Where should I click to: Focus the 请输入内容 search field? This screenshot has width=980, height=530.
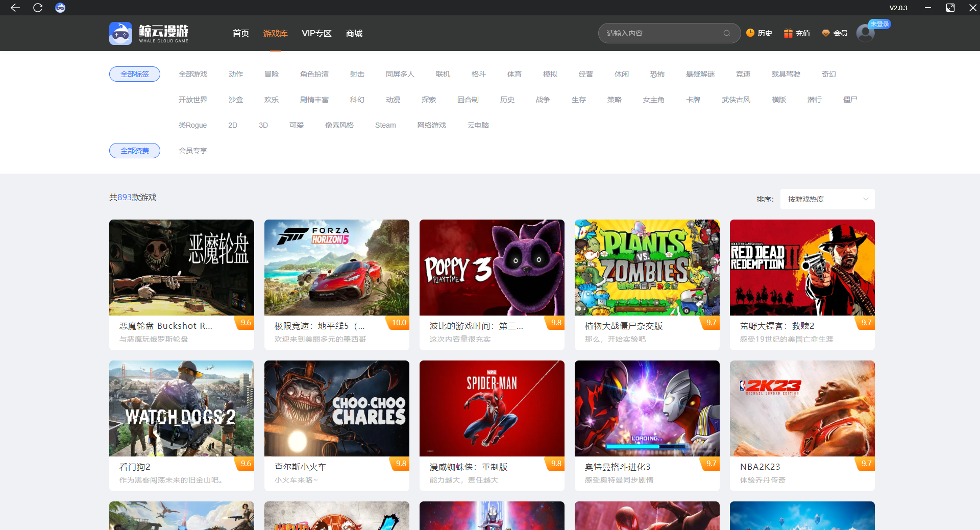click(669, 33)
